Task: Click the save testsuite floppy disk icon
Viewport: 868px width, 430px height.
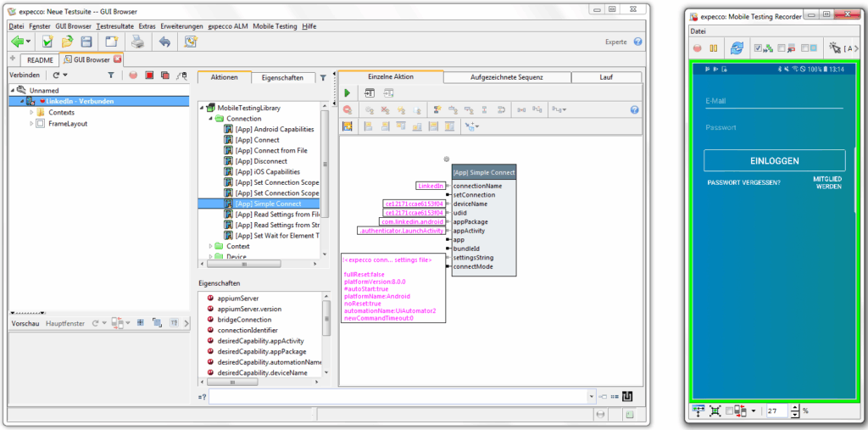Action: (x=86, y=41)
